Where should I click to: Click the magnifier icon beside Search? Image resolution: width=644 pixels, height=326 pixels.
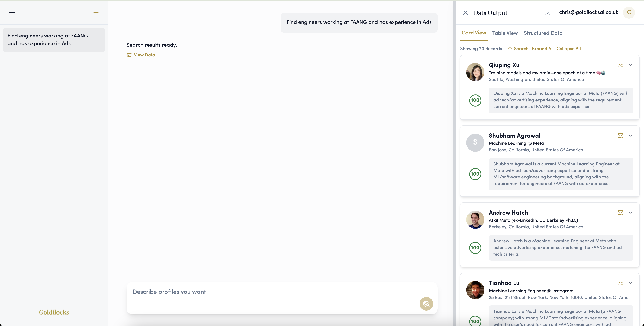tap(510, 49)
